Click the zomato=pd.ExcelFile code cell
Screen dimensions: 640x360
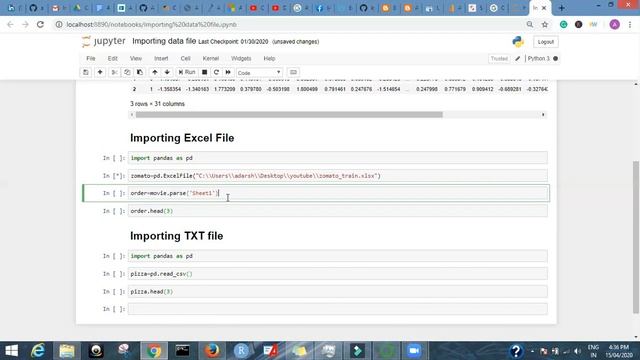click(x=338, y=176)
